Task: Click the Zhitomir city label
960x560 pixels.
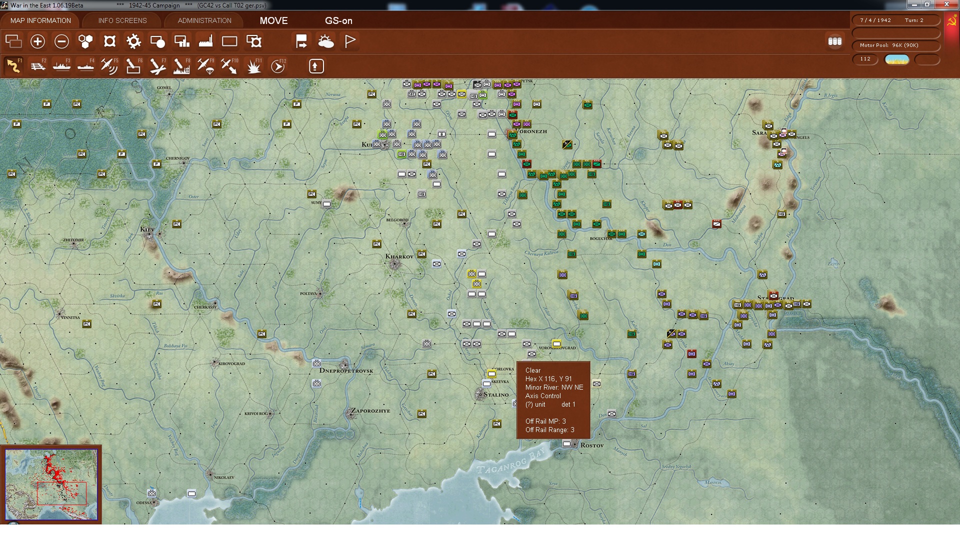Action: tap(73, 240)
